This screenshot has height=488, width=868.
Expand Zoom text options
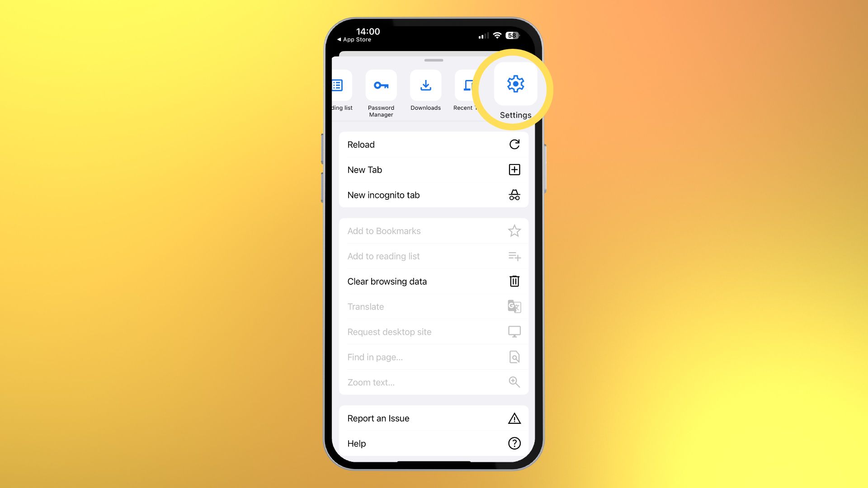pos(434,382)
